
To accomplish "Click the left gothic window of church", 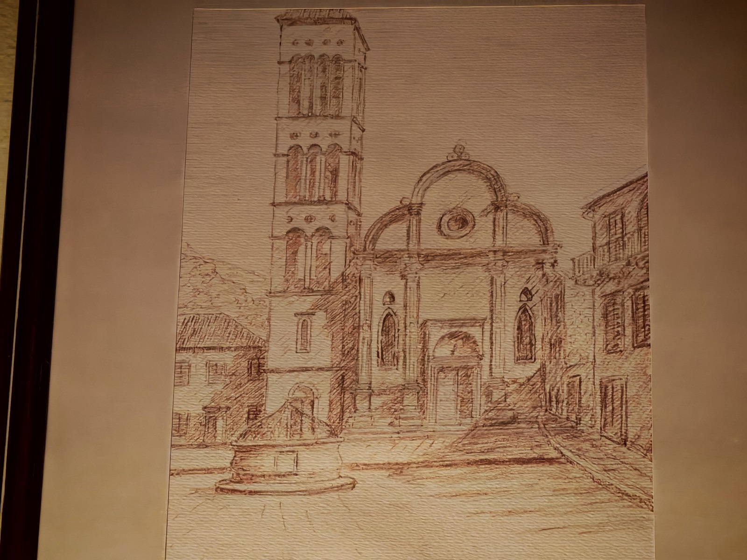I will pos(388,338).
